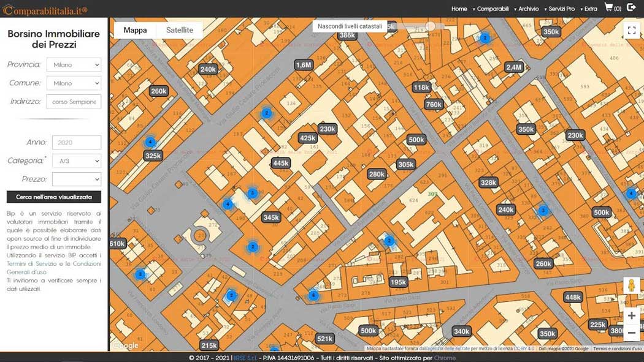644x362 pixels.
Task: Open the Servizi Pro menu
Action: point(561,9)
